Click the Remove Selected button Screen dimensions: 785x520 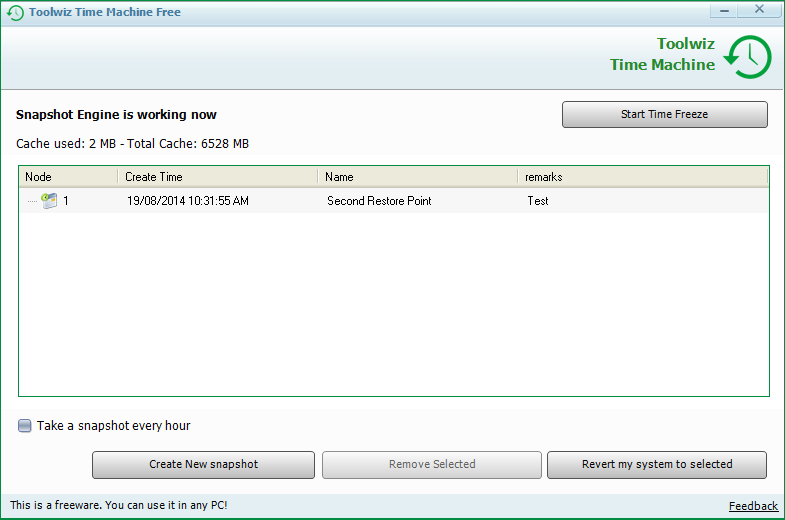click(x=432, y=465)
